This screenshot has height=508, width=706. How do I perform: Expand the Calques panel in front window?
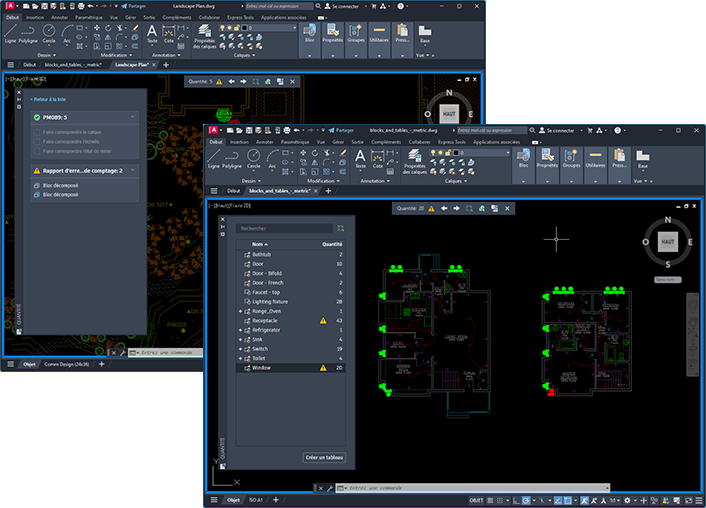pyautogui.click(x=456, y=181)
